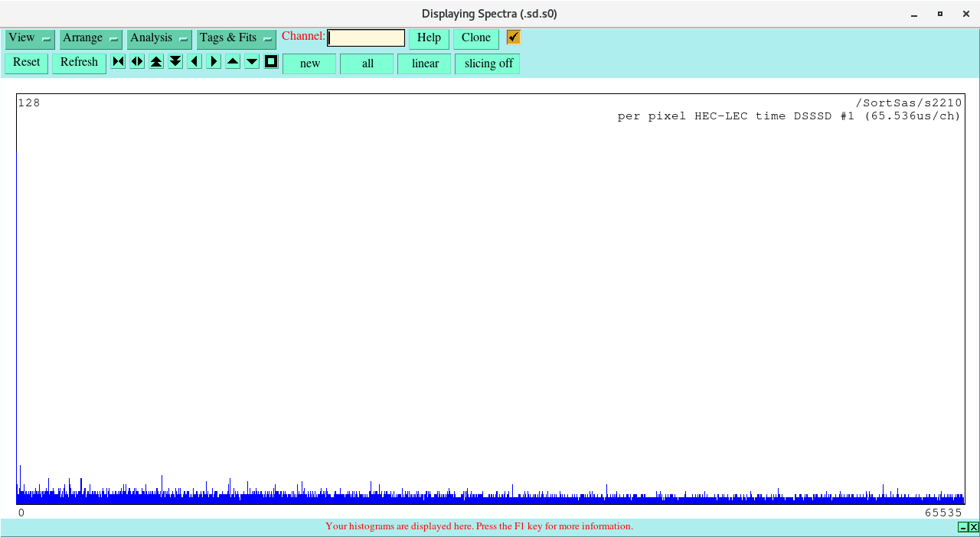Click the green minus icon in status bar
980x537 pixels.
point(963,527)
